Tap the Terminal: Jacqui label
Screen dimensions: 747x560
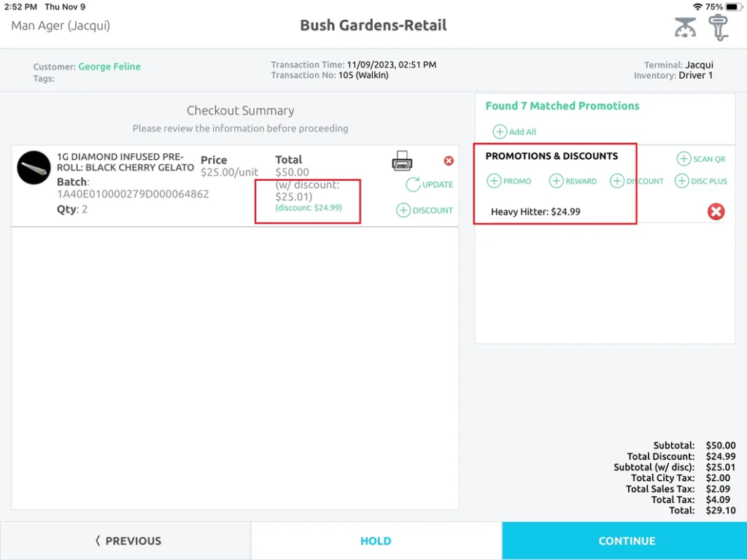pos(678,65)
